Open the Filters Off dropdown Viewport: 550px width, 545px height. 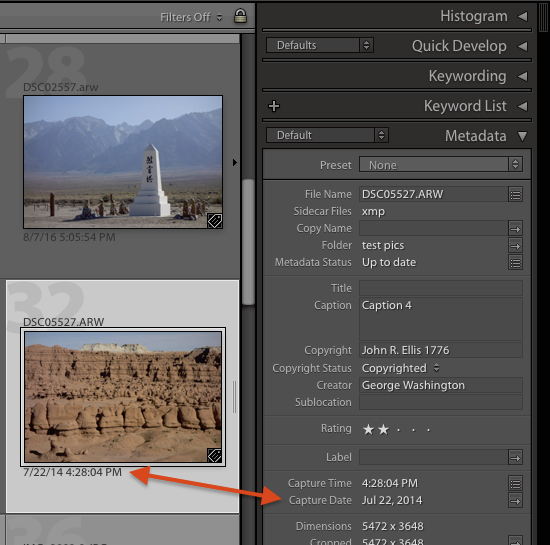pyautogui.click(x=191, y=17)
